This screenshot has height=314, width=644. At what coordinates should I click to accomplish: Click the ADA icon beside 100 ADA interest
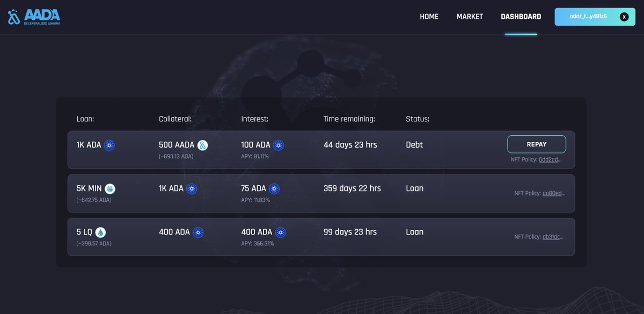click(x=279, y=145)
